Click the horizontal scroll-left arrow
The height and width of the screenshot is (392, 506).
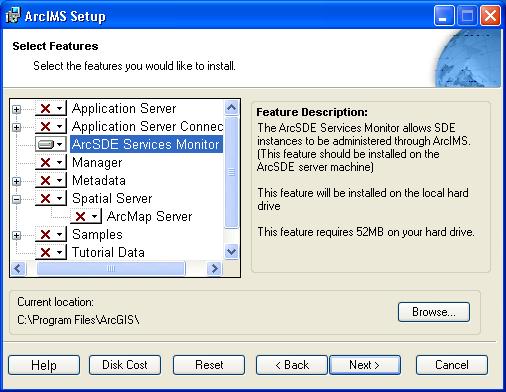pyautogui.click(x=18, y=268)
